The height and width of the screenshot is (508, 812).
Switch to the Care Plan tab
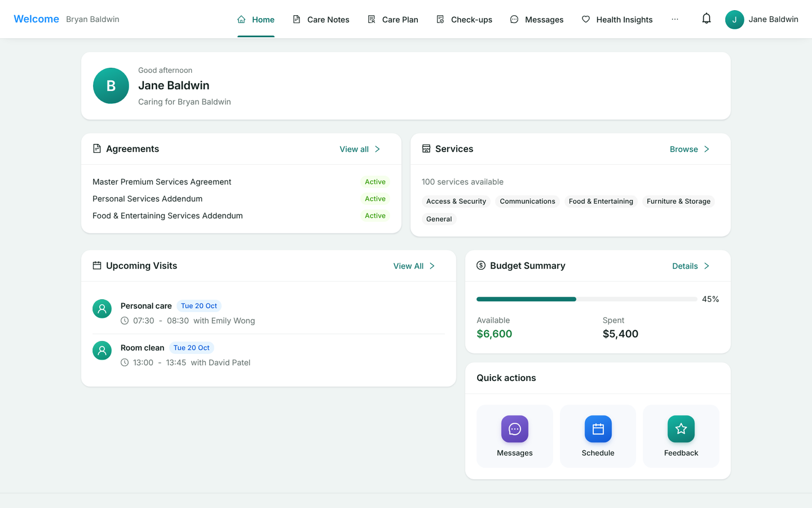(392, 19)
